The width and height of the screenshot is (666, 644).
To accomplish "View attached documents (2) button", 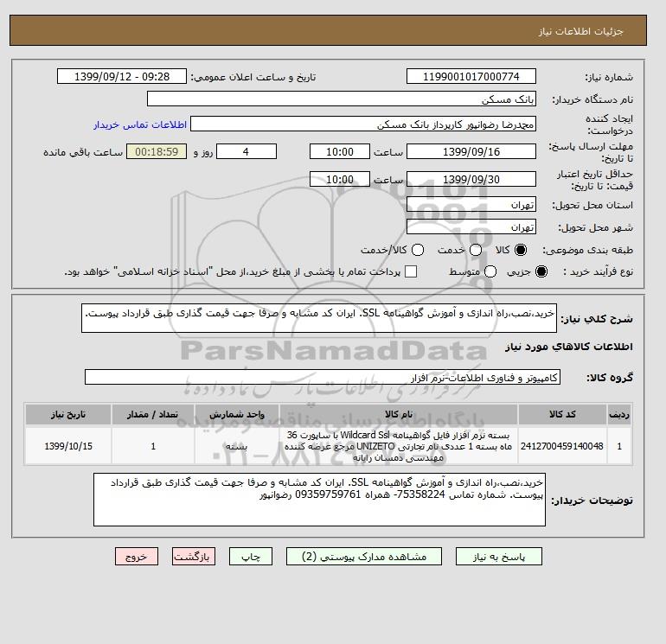I will [x=364, y=557].
